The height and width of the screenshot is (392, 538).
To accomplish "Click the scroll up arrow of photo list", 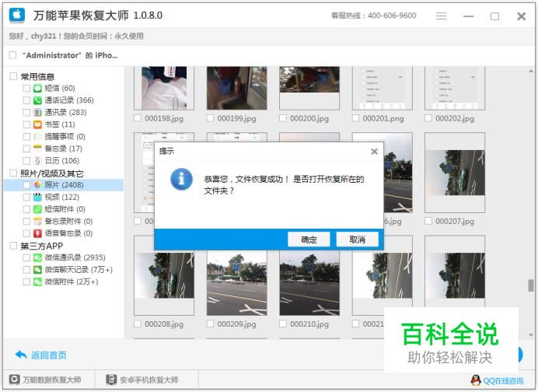I will [x=531, y=71].
